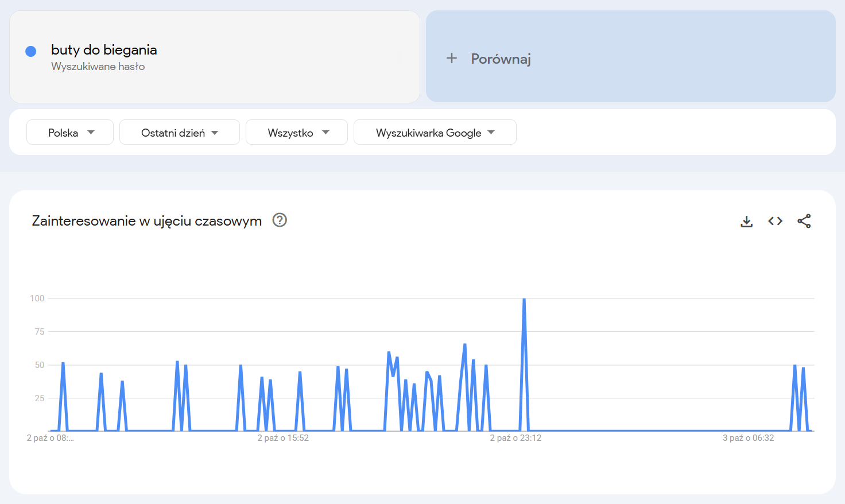Expand the Ostatni dzień time range dropdown
Image resolution: width=845 pixels, height=504 pixels.
point(179,133)
